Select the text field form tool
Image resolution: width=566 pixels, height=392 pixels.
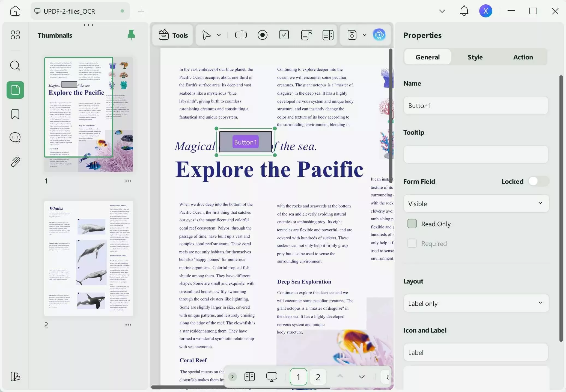[x=241, y=35]
